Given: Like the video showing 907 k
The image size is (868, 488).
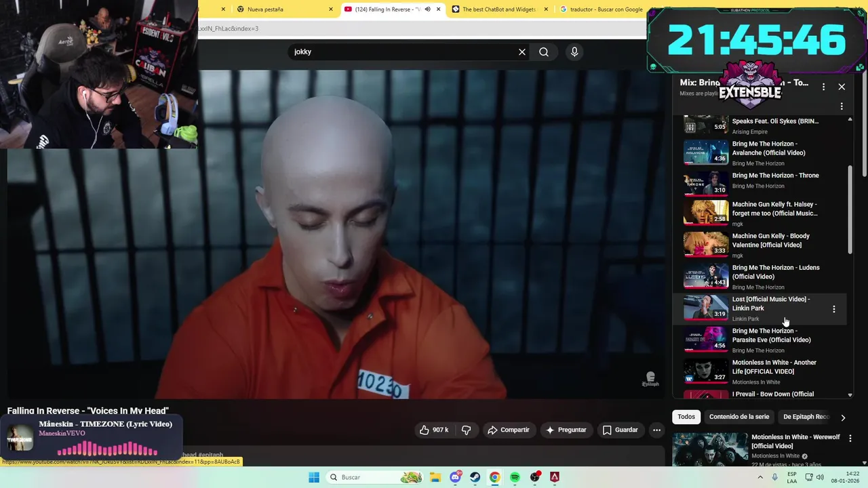Looking at the screenshot, I should pyautogui.click(x=433, y=430).
